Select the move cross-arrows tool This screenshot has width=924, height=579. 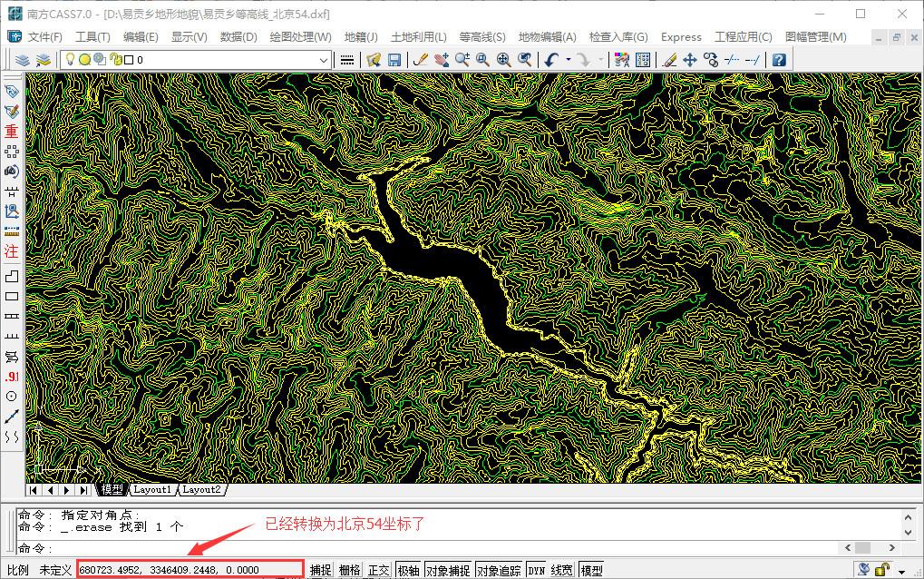point(690,60)
